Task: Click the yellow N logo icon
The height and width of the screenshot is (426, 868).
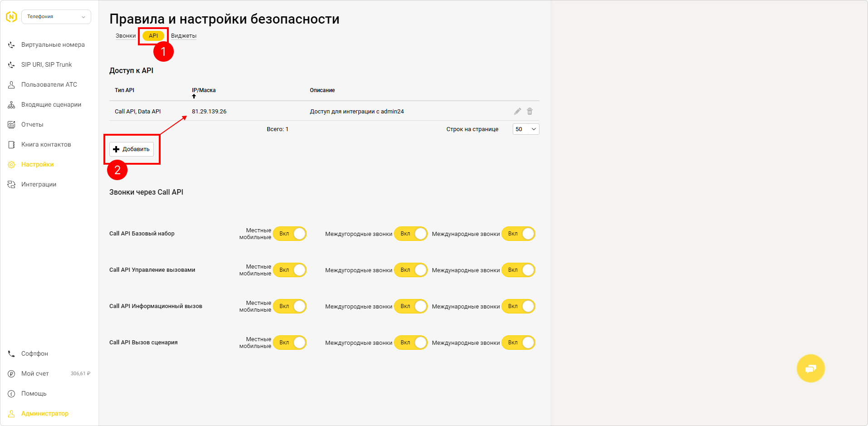Action: (x=11, y=17)
